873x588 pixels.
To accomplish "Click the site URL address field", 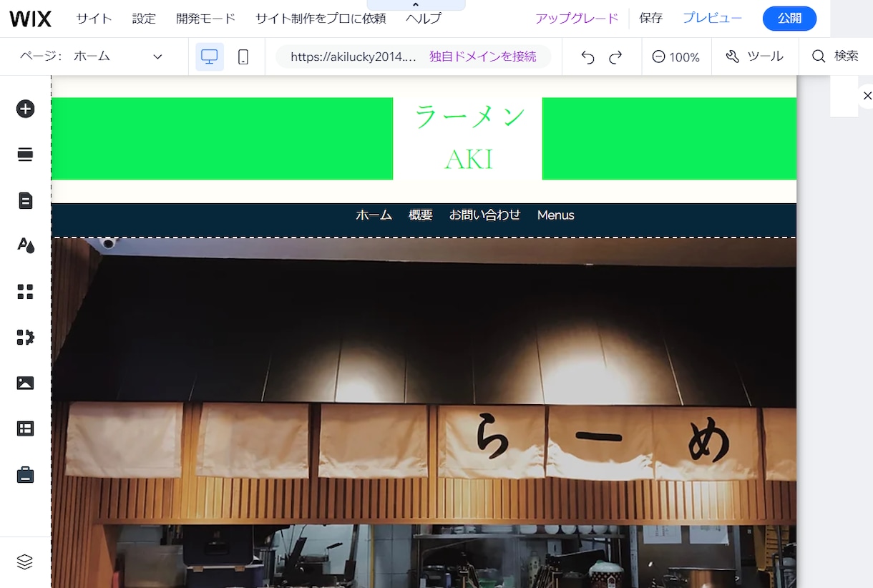I will tap(353, 57).
